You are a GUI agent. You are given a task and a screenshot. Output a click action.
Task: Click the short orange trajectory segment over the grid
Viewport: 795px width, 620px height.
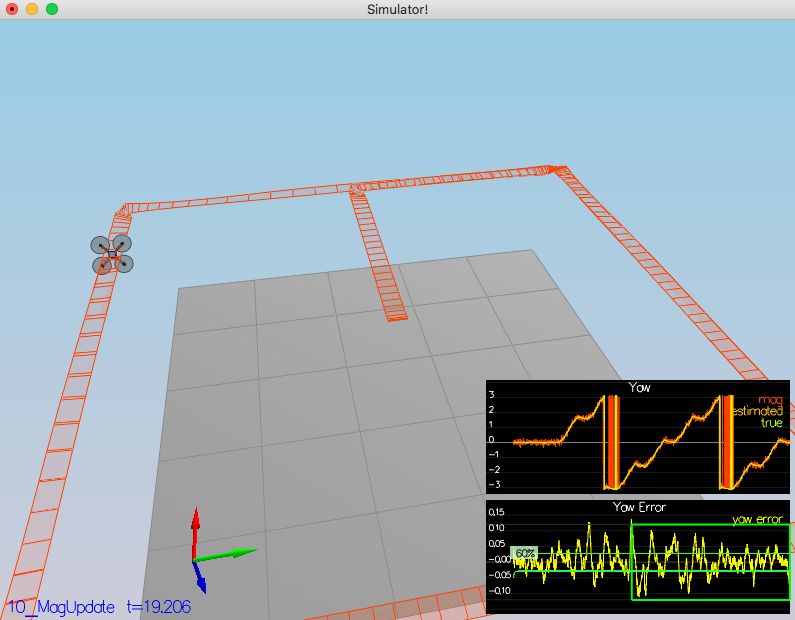tap(378, 254)
